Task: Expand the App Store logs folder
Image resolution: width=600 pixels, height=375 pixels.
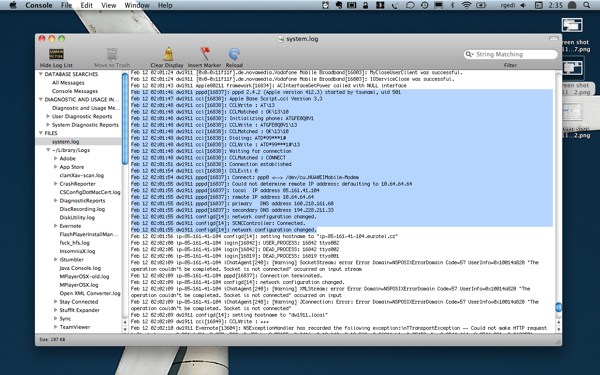Action: coord(55,166)
